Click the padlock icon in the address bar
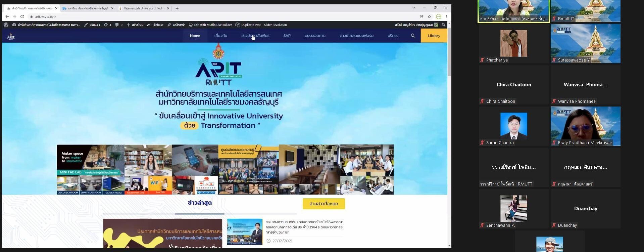The image size is (644, 252). click(32, 16)
